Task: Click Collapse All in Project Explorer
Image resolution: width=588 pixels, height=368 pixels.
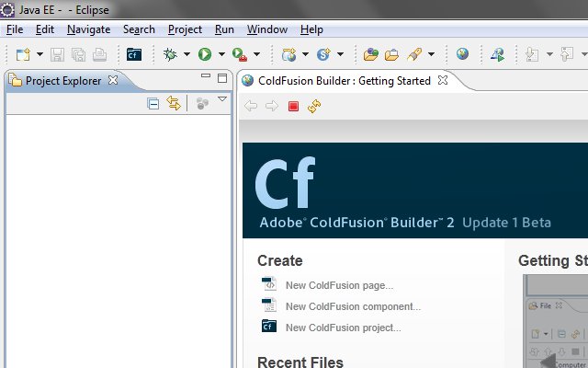Action: coord(153,103)
